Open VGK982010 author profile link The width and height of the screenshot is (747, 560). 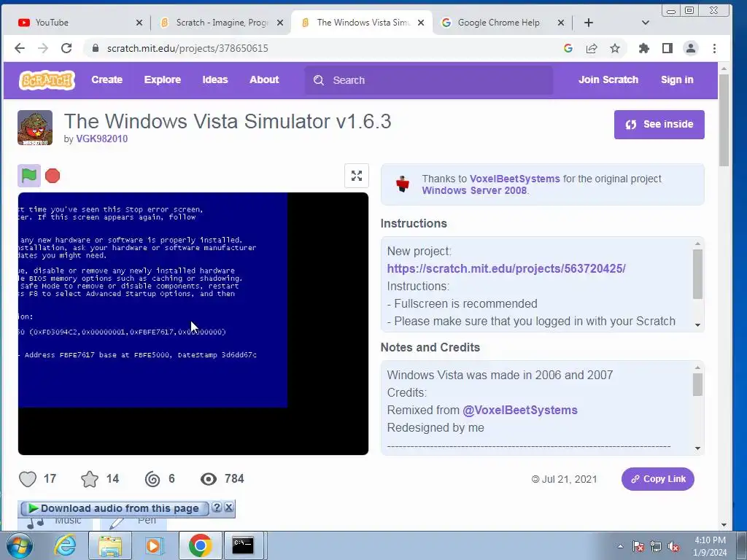[x=102, y=139]
